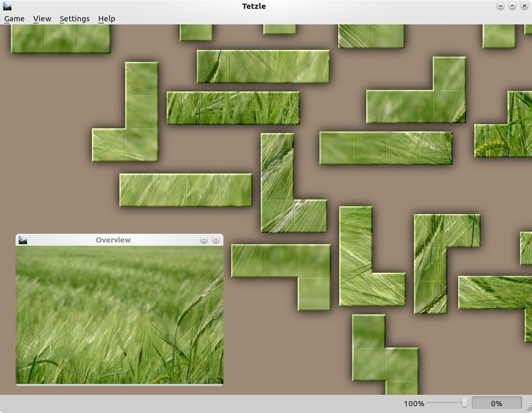
Task: Close the Overview window
Action: 216,240
